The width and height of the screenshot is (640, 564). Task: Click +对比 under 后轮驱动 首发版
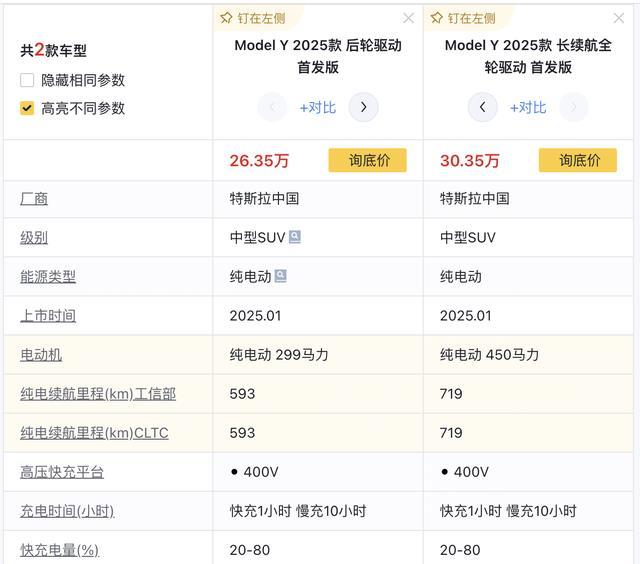(318, 108)
